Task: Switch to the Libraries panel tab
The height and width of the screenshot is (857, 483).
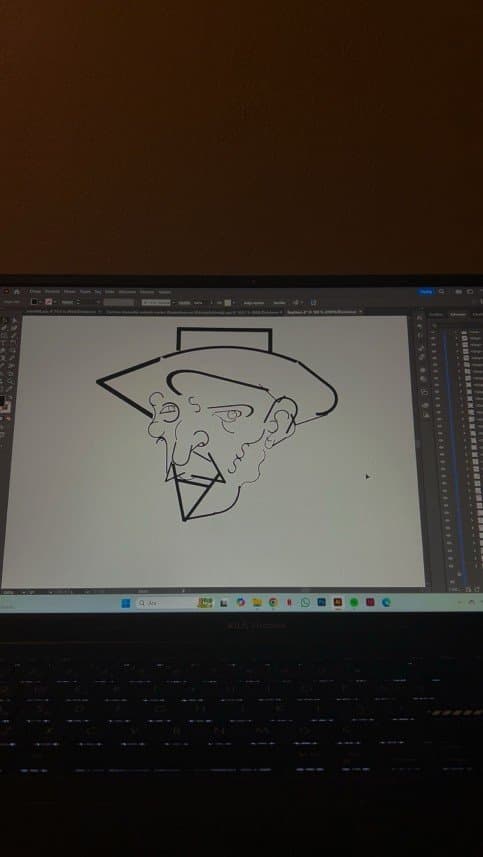Action: 478,315
